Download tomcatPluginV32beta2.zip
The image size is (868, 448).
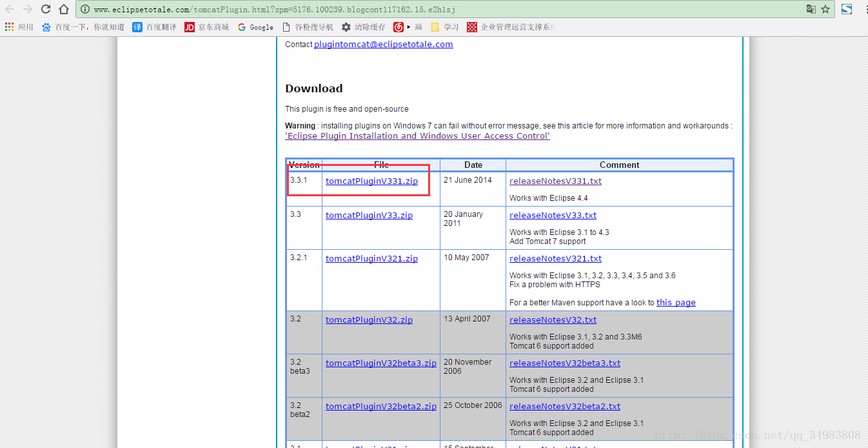pos(381,407)
